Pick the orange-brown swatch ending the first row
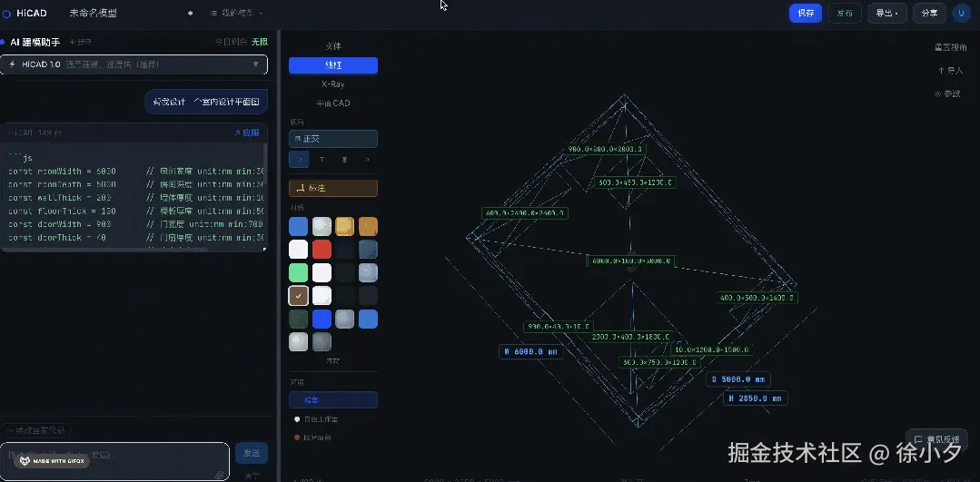The height and width of the screenshot is (482, 980). (368, 227)
